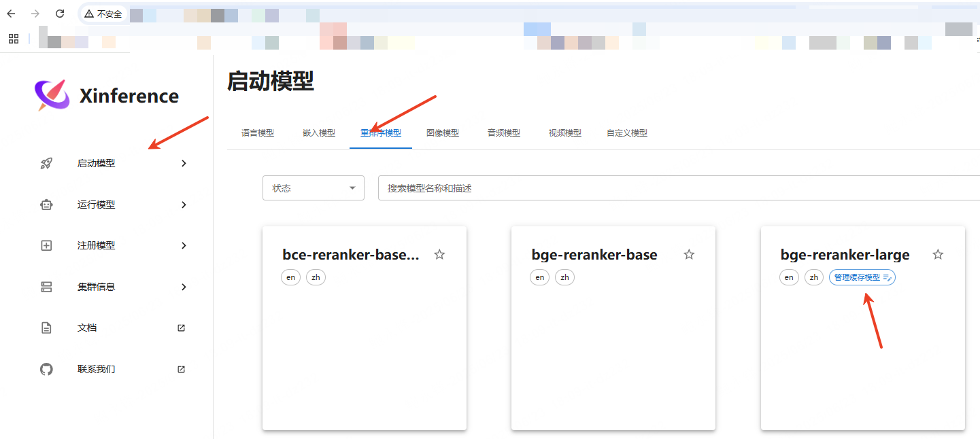Switch to the 语言模型 tab

[258, 133]
